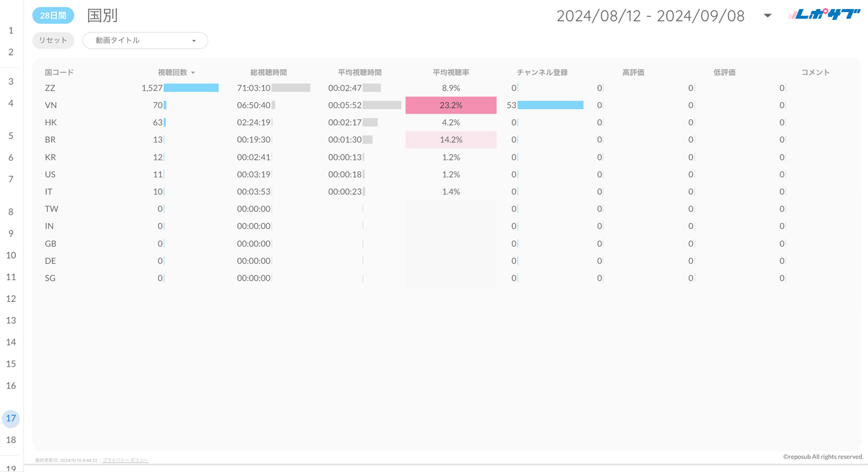Click the VN channel subscription blue bar
This screenshot has height=472, width=868.
(550, 105)
